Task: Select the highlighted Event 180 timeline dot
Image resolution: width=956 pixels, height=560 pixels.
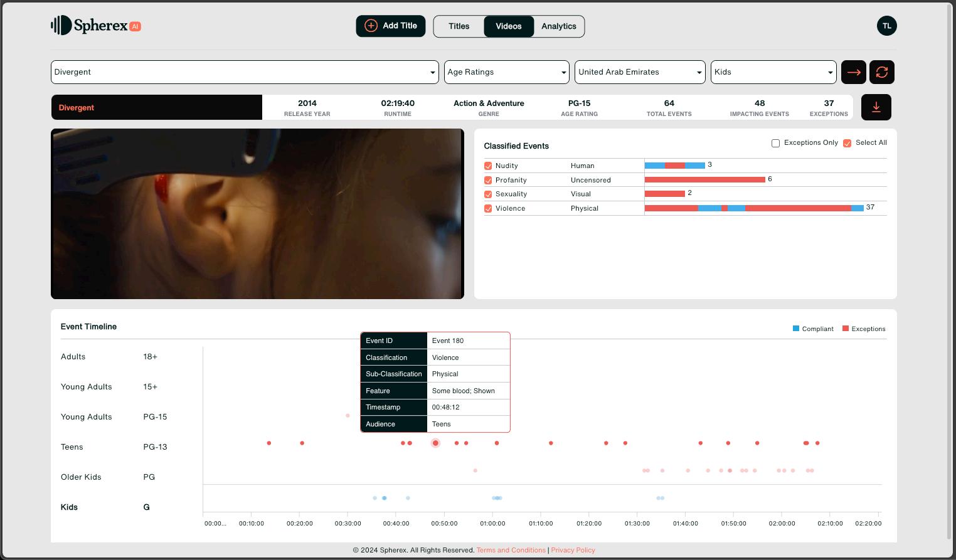Action: (435, 443)
